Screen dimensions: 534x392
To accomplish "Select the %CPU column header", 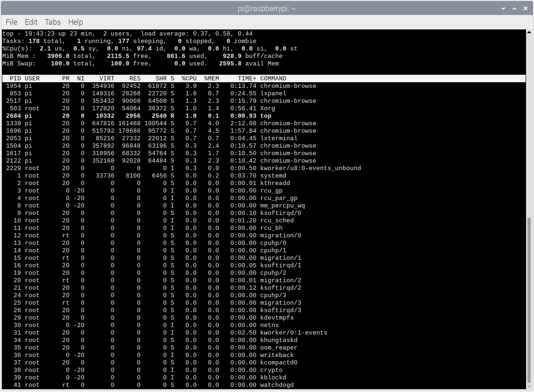I will point(189,78).
